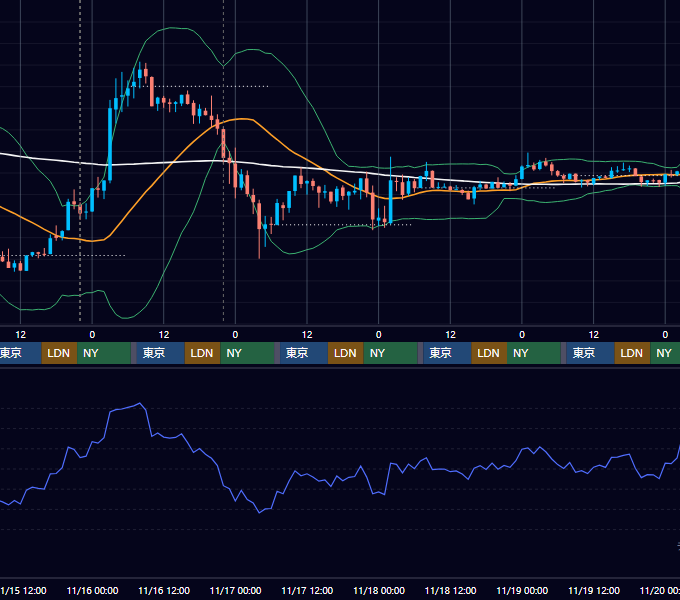Select the 東京 session block on 11/19

[590, 353]
